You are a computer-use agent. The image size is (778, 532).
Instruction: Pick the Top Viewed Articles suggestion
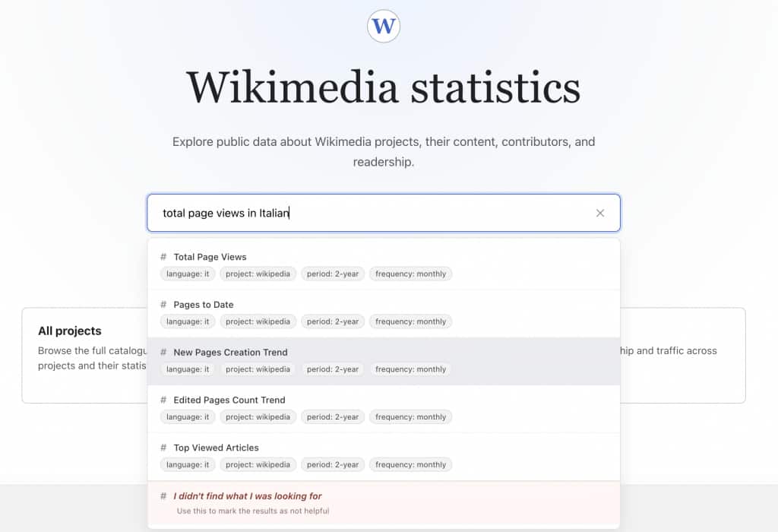(384, 457)
